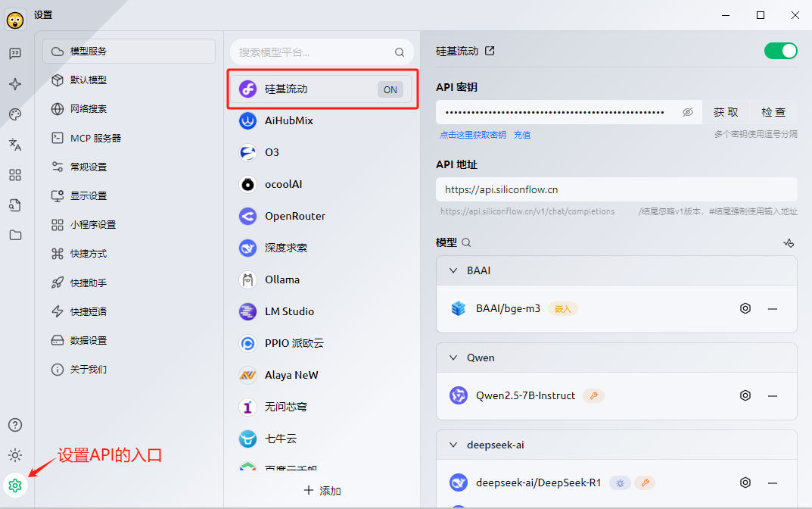Open 快捷方式 settings menu
The width and height of the screenshot is (812, 509).
click(x=129, y=254)
